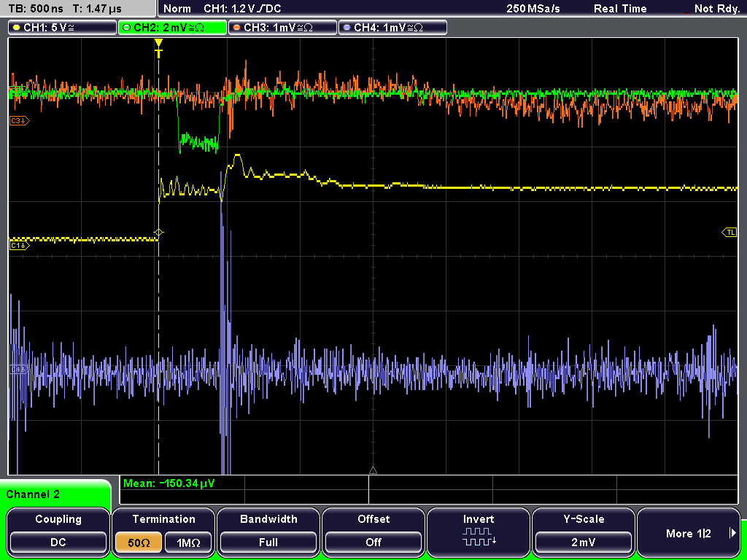Toggle the Invert waveform icon
The image size is (747, 560).
coord(479,537)
